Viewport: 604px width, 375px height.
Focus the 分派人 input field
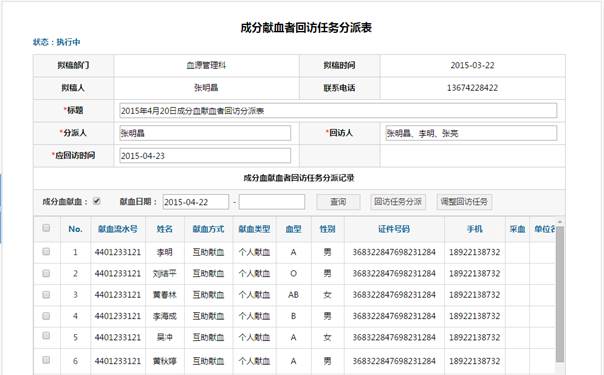pyautogui.click(x=205, y=133)
